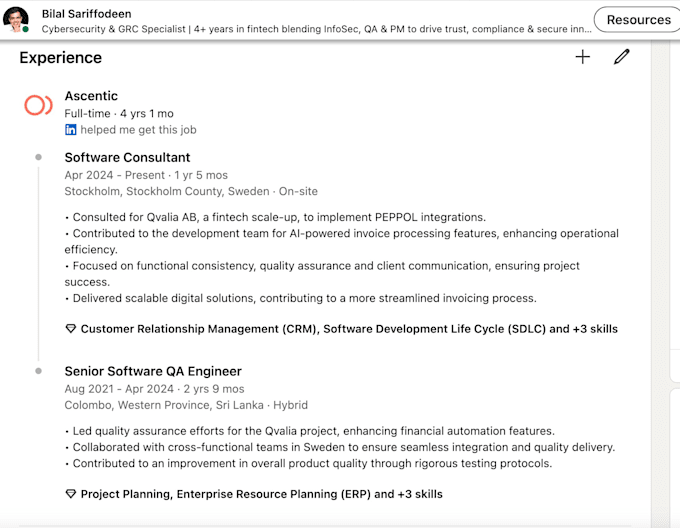Click the 'Focused on functional consistency' bullet
Image resolution: width=680 pixels, height=528 pixels.
[322, 274]
